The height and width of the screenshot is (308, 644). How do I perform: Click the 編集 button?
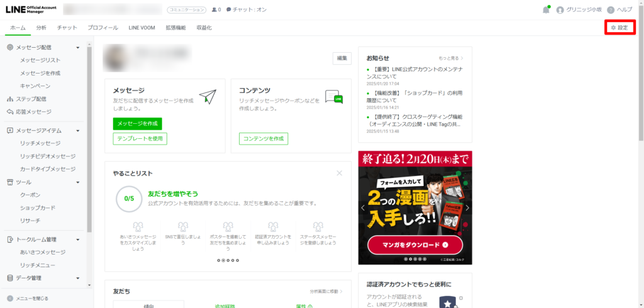pos(342,58)
